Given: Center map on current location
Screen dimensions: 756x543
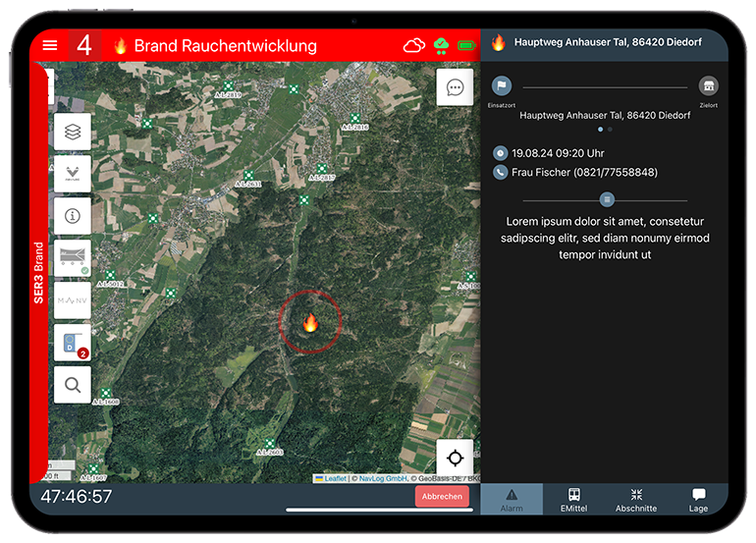Looking at the screenshot, I should [x=455, y=459].
